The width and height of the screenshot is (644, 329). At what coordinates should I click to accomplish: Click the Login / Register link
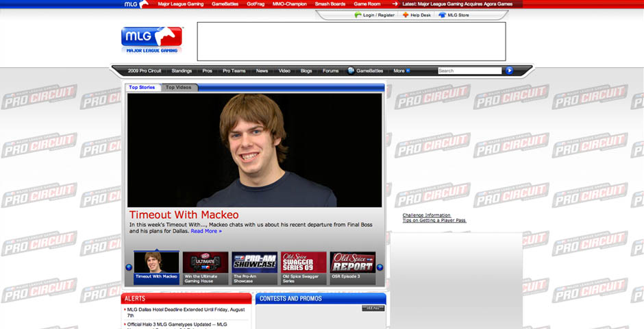click(x=379, y=15)
